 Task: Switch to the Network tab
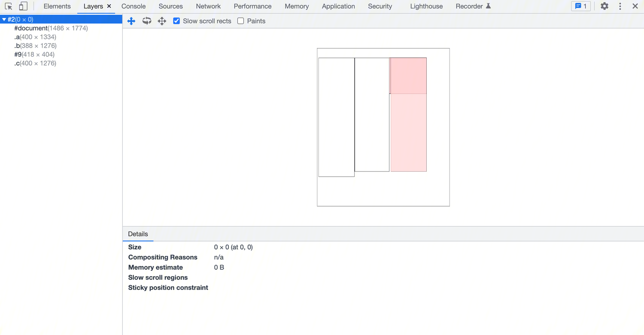[x=208, y=6]
